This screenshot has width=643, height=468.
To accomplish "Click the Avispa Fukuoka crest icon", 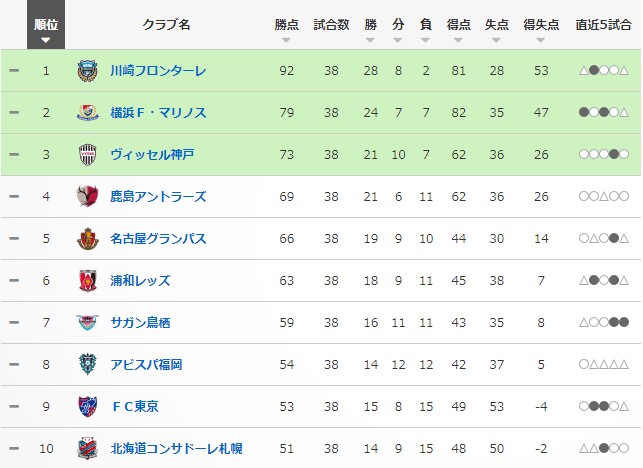I will 88,365.
